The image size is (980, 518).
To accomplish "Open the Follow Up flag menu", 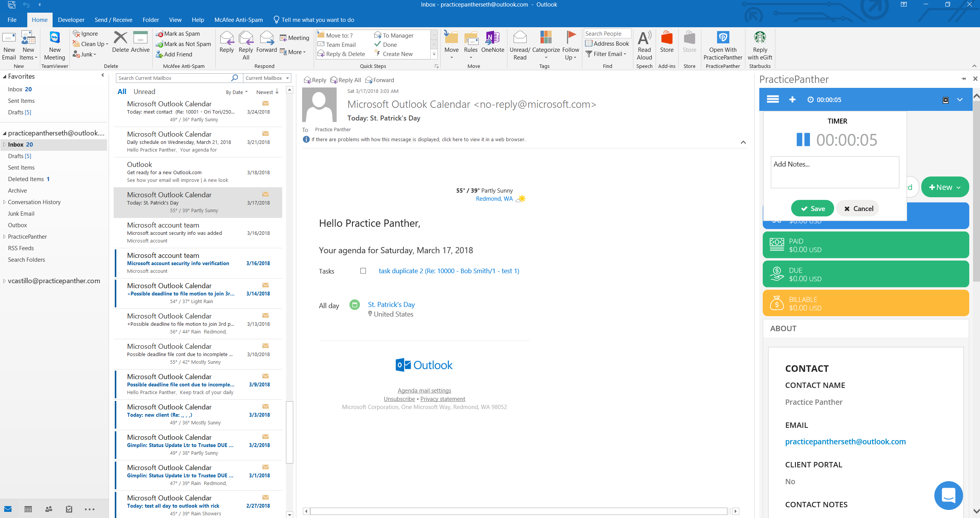I will click(x=570, y=46).
